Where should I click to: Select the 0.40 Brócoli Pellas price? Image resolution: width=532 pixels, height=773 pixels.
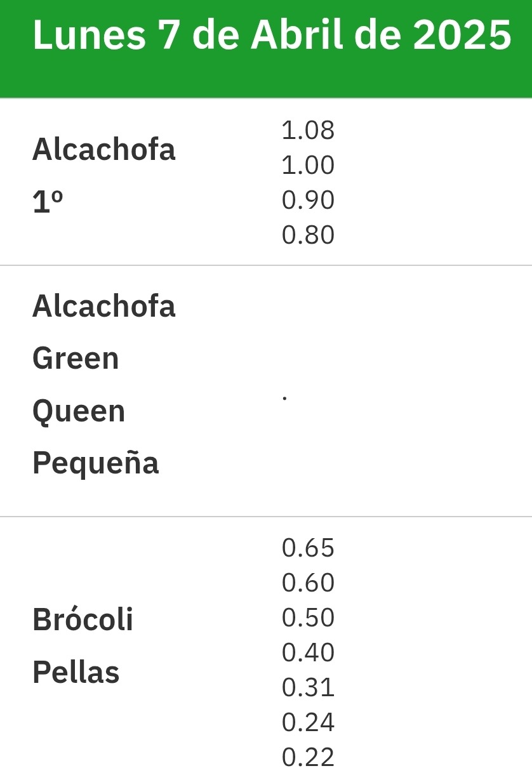click(308, 652)
